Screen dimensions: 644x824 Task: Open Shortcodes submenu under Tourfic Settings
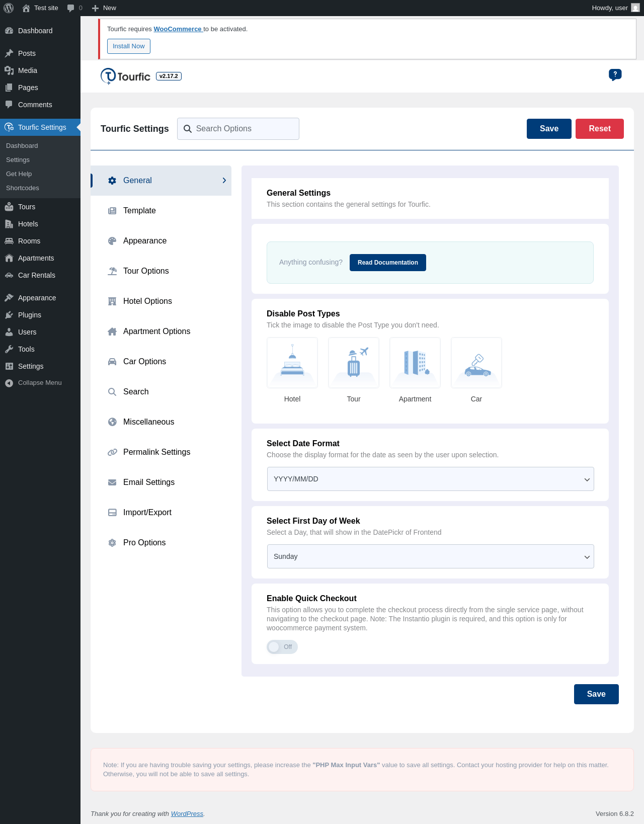tap(23, 188)
